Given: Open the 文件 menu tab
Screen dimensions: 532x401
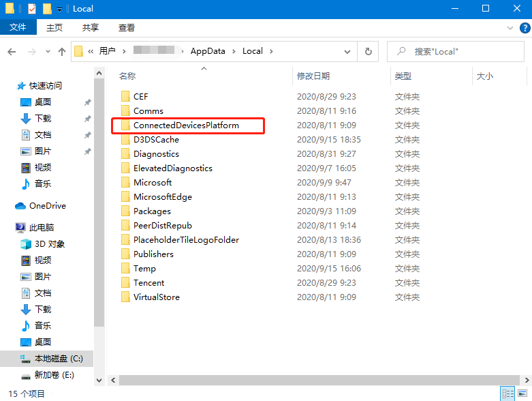Looking at the screenshot, I should (18, 27).
